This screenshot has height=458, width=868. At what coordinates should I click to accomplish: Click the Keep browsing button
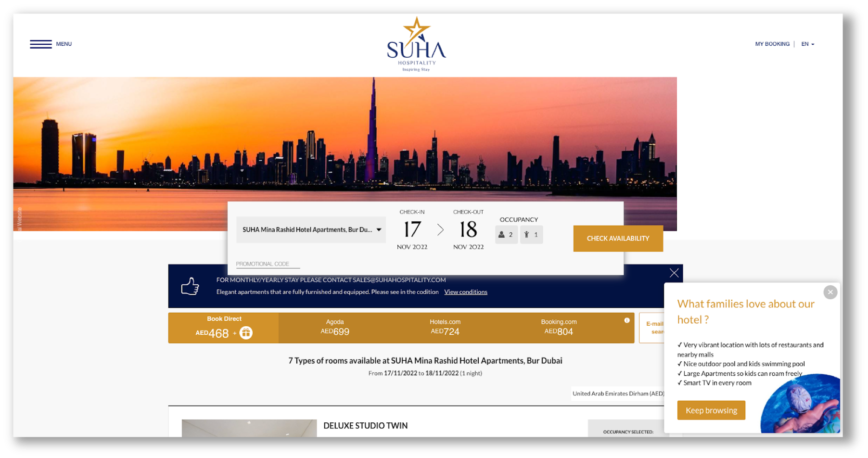711,410
